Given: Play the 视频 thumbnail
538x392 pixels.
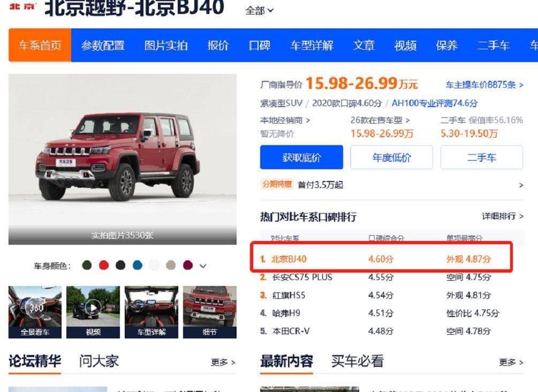Looking at the screenshot, I should tap(93, 312).
